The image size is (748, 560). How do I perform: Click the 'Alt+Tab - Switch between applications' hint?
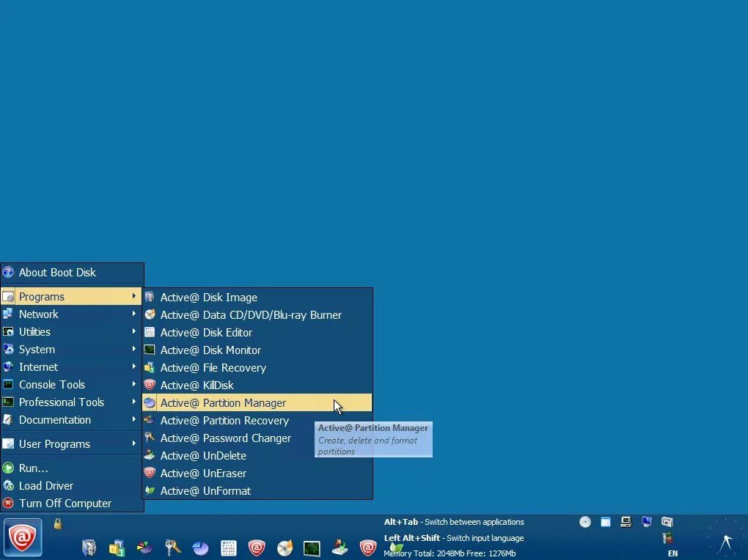click(454, 522)
